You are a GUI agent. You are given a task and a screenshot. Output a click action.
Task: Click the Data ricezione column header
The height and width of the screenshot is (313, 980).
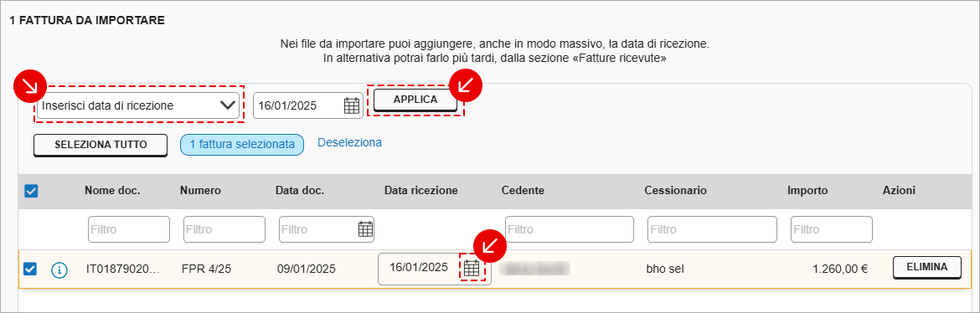[x=421, y=191]
